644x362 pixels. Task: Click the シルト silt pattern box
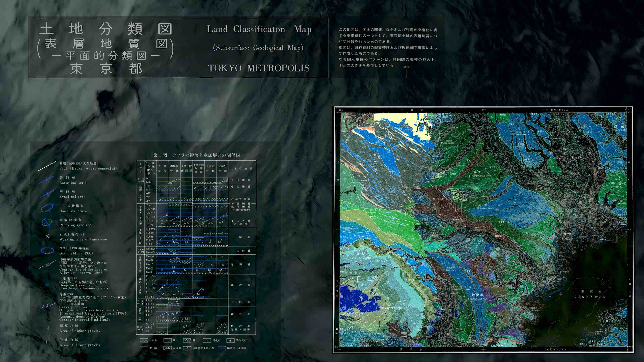tap(144, 340)
